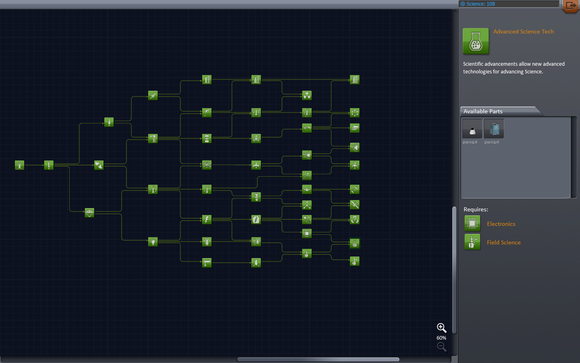The height and width of the screenshot is (363, 580).
Task: Select the lightbulb Basic Science node
Action: pos(153,242)
